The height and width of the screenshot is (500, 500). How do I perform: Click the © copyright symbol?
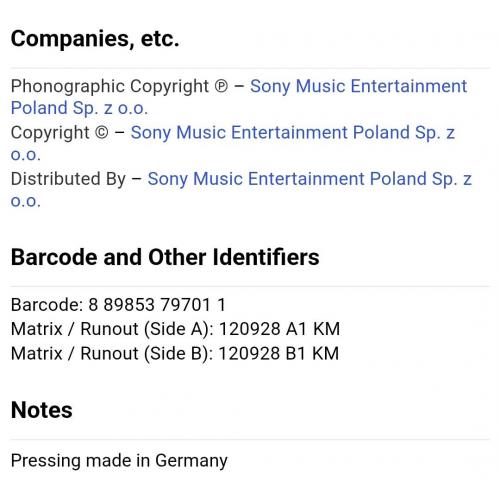[102, 133]
